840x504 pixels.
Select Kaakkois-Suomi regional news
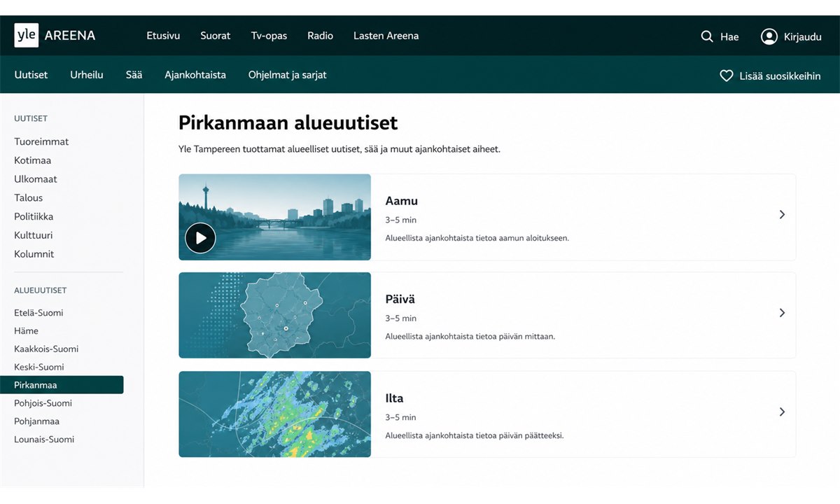[x=46, y=349]
